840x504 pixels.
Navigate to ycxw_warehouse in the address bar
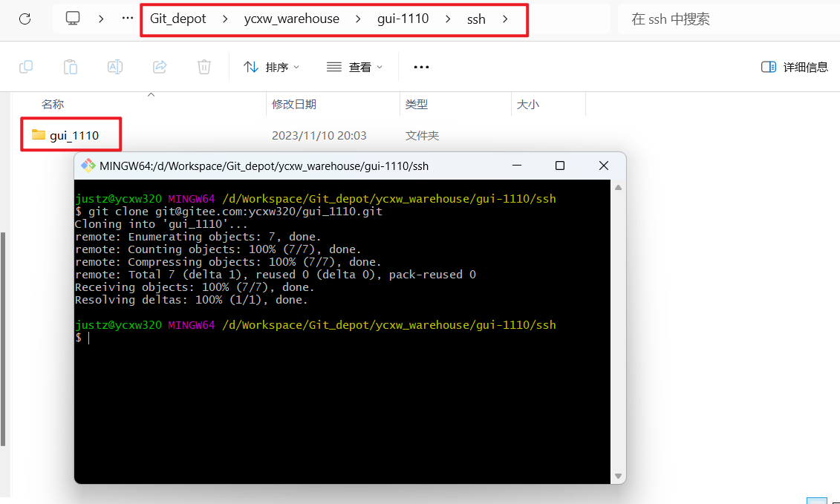(x=291, y=19)
